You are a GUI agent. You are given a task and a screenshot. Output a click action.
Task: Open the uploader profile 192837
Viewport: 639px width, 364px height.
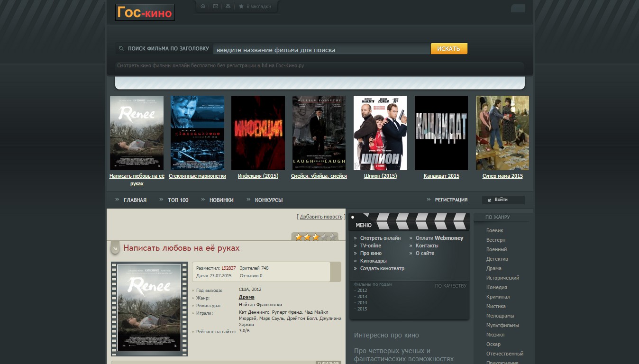click(x=228, y=268)
